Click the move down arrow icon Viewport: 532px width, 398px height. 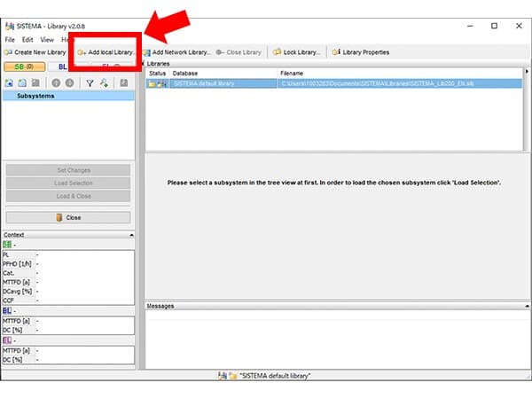(69, 82)
